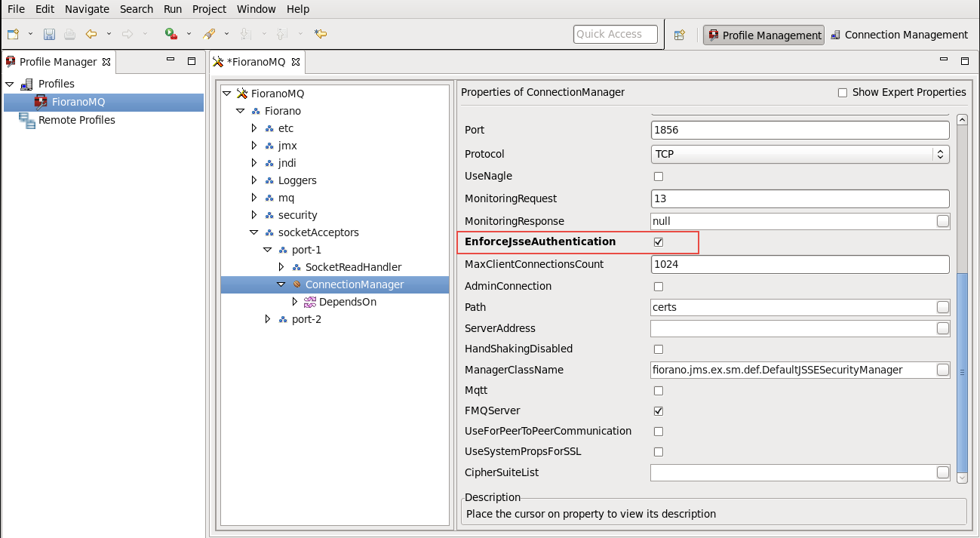The height and width of the screenshot is (538, 980).
Task: Click the Last Edit Location icon
Action: (321, 35)
